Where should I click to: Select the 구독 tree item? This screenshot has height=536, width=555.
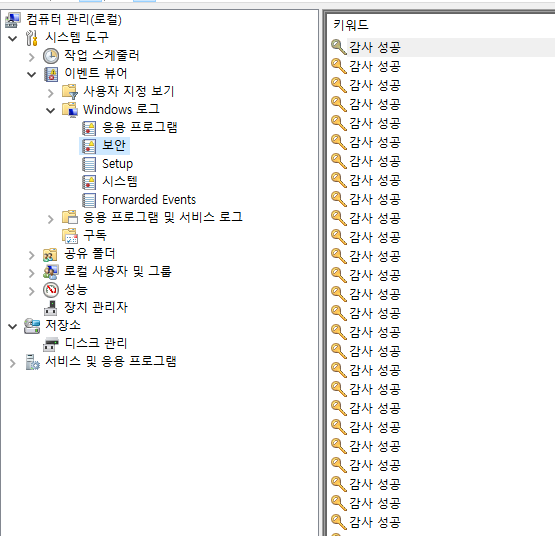pyautogui.click(x=95, y=235)
